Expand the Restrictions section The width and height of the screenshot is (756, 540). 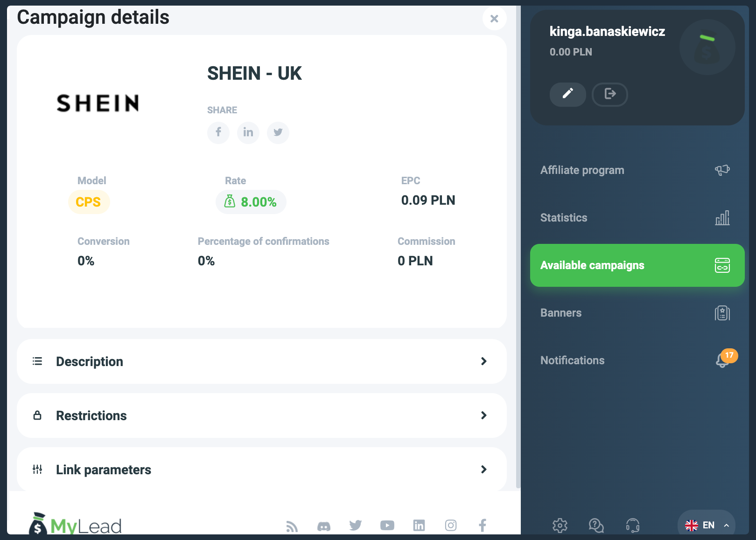click(x=261, y=415)
